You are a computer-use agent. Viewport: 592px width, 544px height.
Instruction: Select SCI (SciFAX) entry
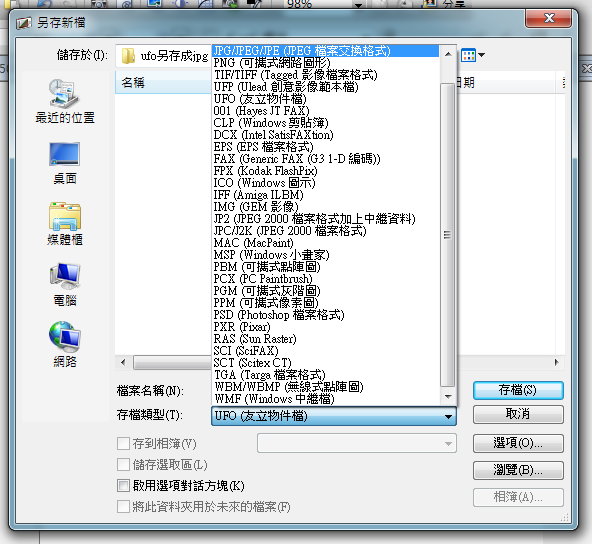[x=325, y=351]
